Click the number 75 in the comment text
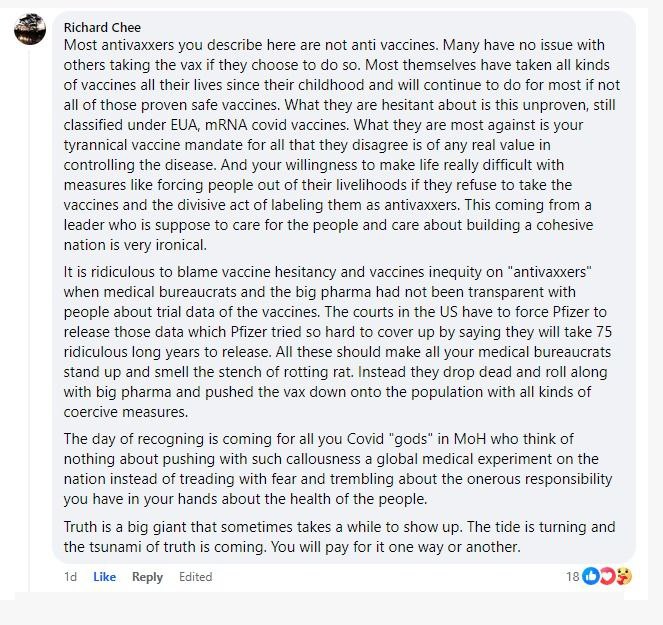The height and width of the screenshot is (625, 663). tap(604, 332)
